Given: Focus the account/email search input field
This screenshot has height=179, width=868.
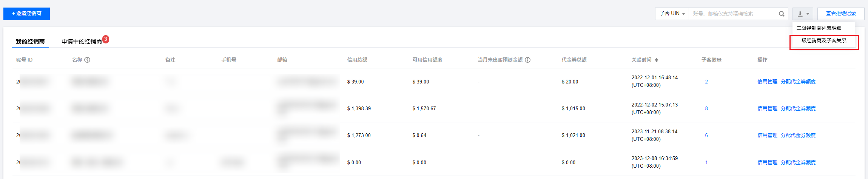Looking at the screenshot, I should coord(732,14).
